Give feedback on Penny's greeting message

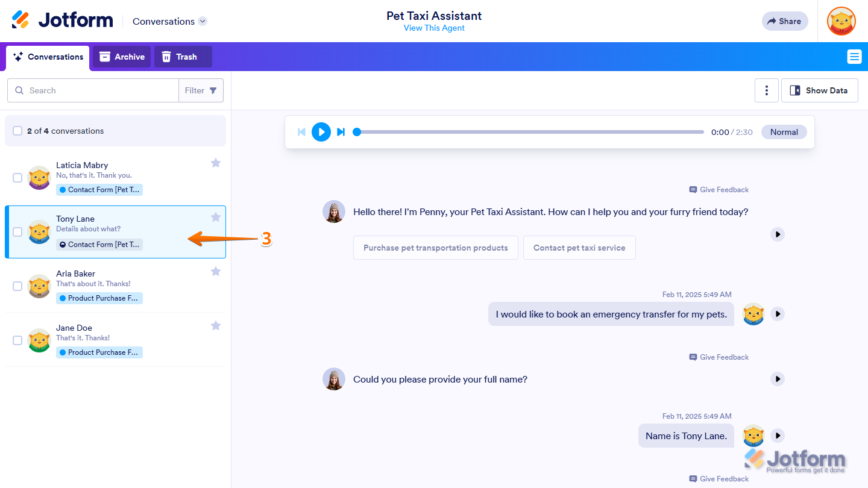pos(719,190)
